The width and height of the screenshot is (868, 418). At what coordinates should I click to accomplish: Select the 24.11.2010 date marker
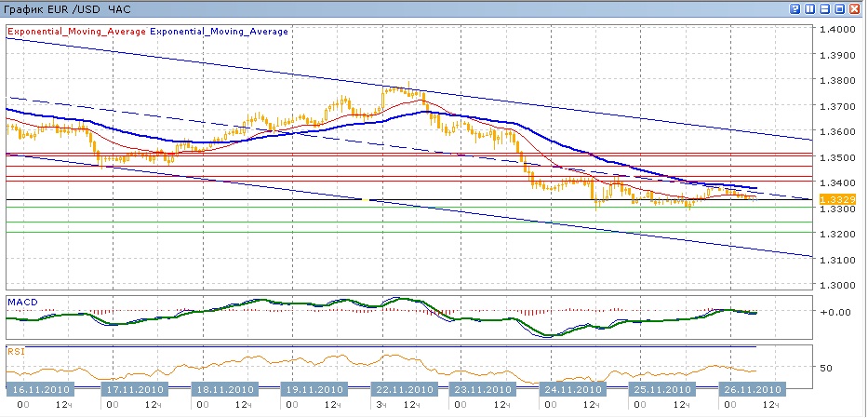tap(570, 389)
